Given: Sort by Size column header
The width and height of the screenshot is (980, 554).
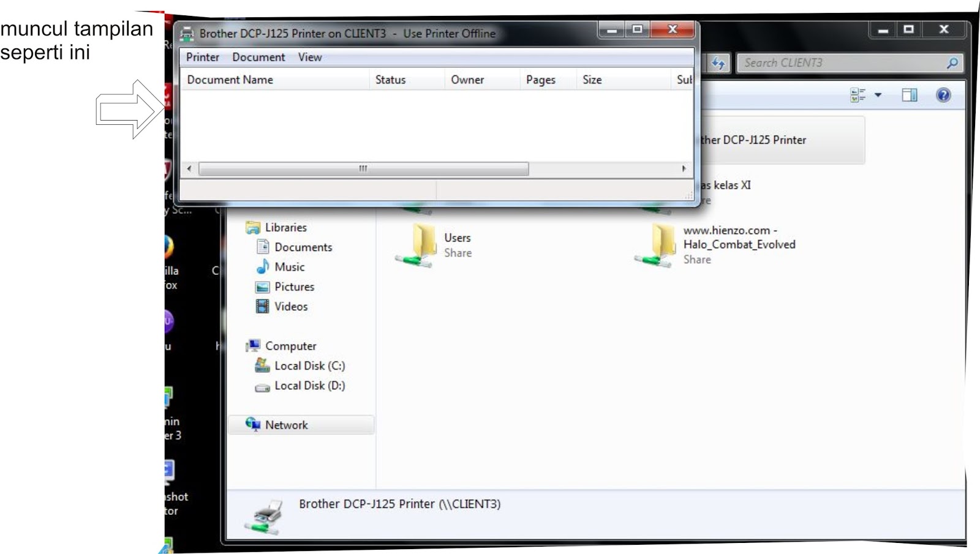Looking at the screenshot, I should click(624, 80).
